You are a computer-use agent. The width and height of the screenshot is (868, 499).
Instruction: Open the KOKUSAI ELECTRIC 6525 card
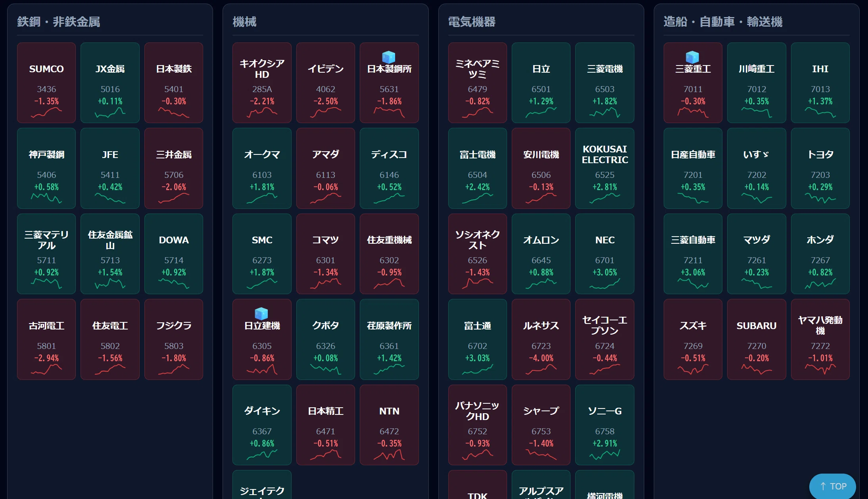[x=605, y=168]
